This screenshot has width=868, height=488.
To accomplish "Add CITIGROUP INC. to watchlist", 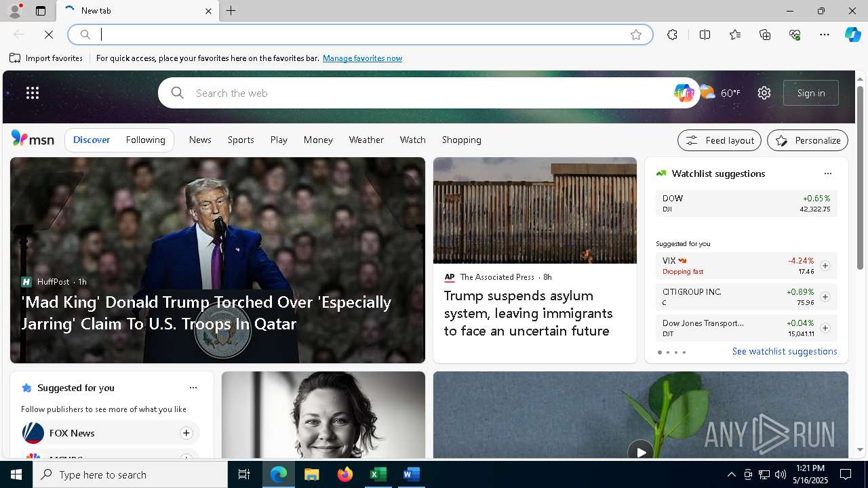I will (x=825, y=297).
